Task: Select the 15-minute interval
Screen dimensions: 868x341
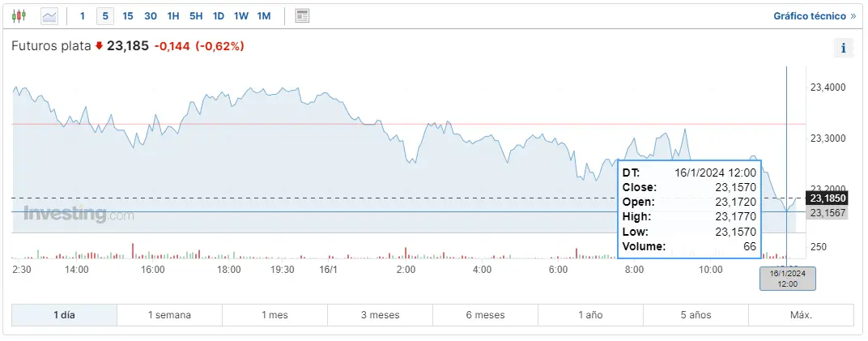Action: tap(128, 16)
